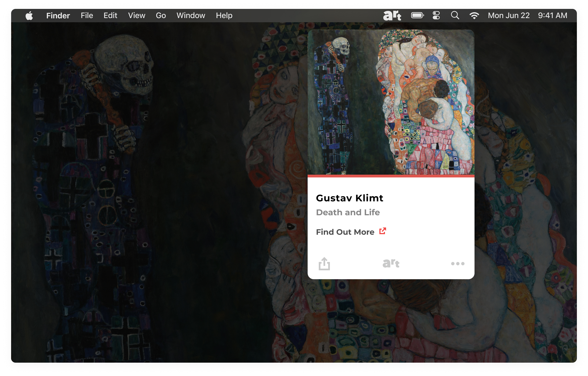Open the Wi-Fi status menu
588x376 pixels.
coord(474,16)
